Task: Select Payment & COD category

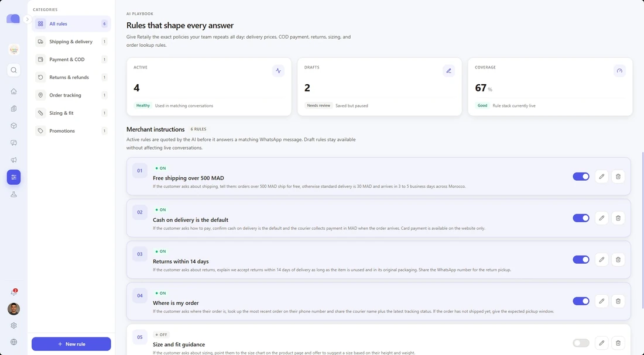Action: pyautogui.click(x=71, y=60)
